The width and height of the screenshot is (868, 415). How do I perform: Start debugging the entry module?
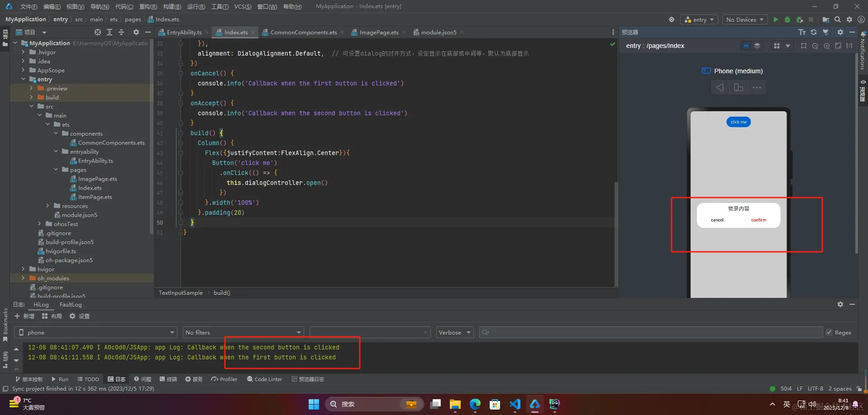click(787, 19)
